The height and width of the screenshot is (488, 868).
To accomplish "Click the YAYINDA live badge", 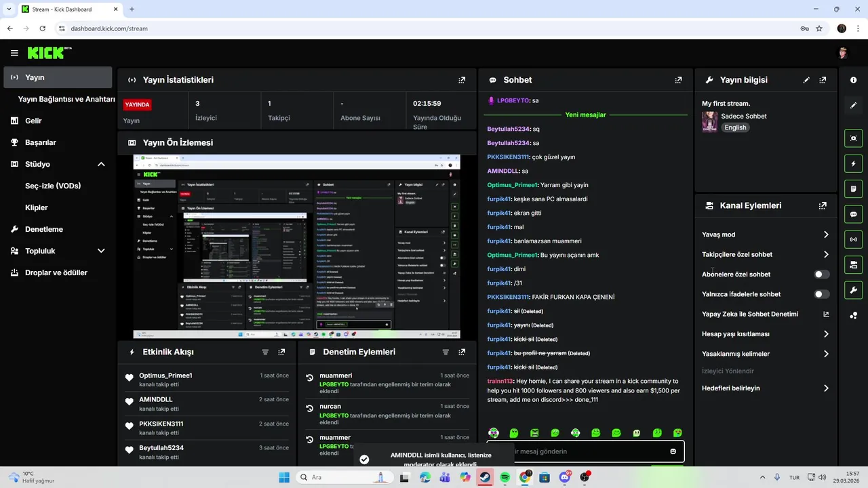I will [x=137, y=105].
